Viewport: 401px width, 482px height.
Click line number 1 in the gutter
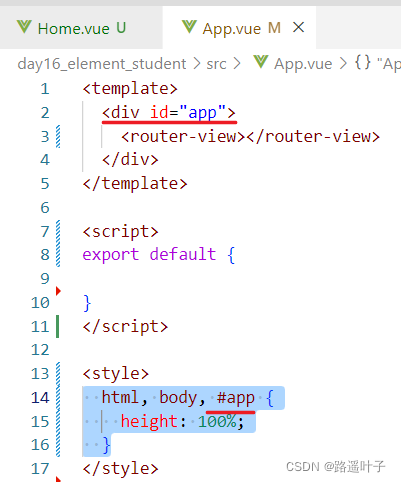point(45,89)
